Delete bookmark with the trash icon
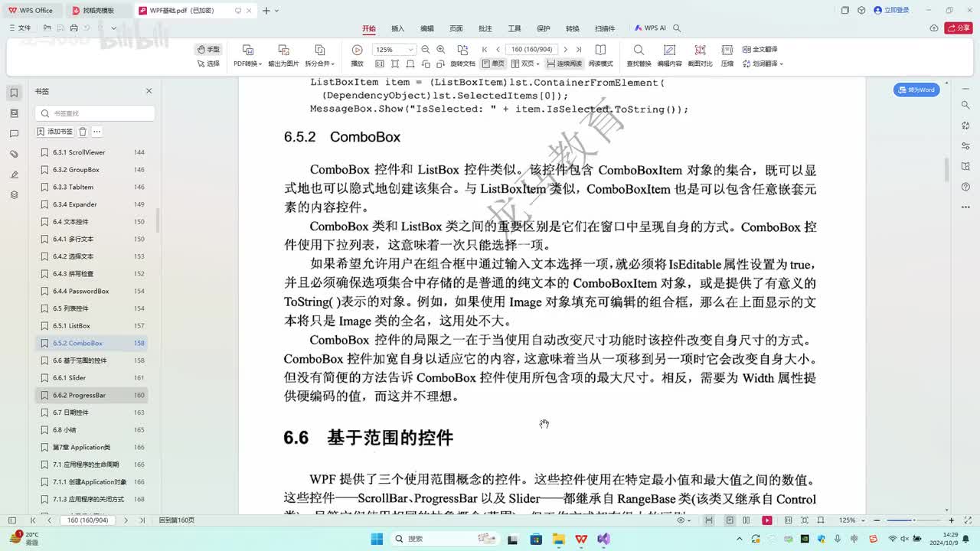This screenshot has height=551, width=980. click(83, 132)
